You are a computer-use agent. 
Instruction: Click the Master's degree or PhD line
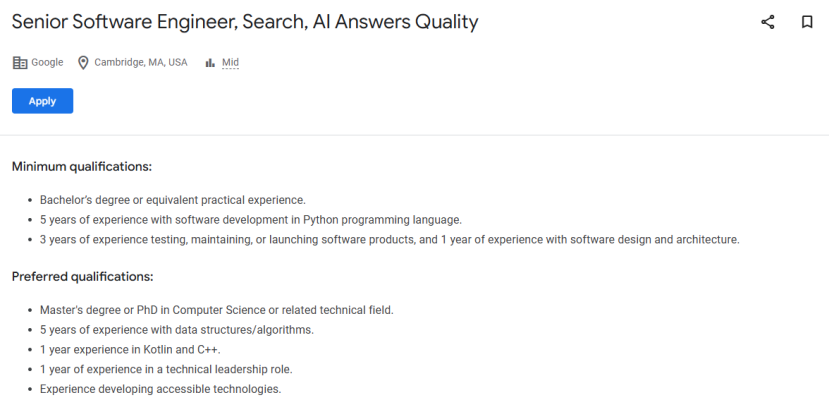pyautogui.click(x=216, y=310)
